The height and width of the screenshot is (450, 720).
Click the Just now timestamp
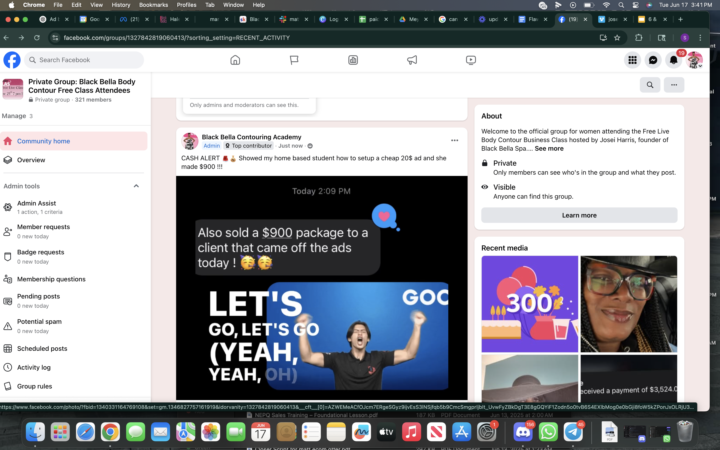290,146
